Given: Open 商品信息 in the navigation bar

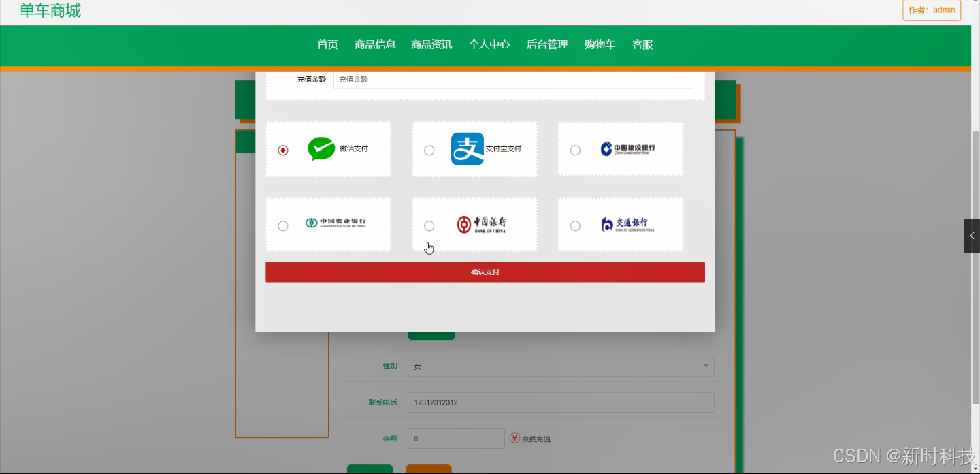Looking at the screenshot, I should click(375, 44).
